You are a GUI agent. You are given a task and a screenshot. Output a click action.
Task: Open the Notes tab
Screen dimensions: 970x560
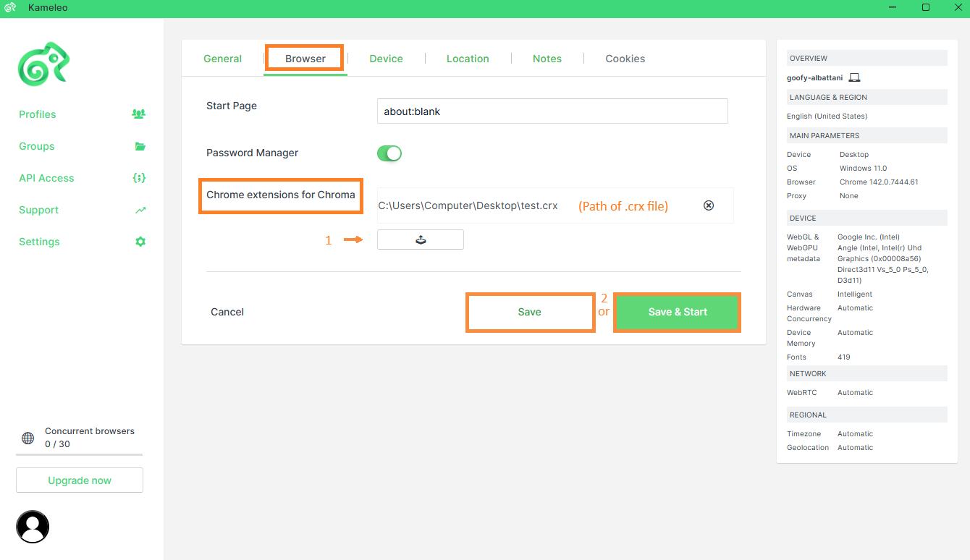point(547,59)
